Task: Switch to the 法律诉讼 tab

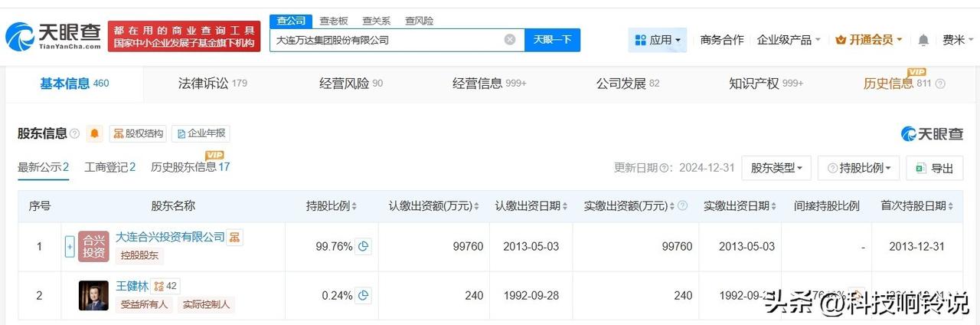Action: 212,84
